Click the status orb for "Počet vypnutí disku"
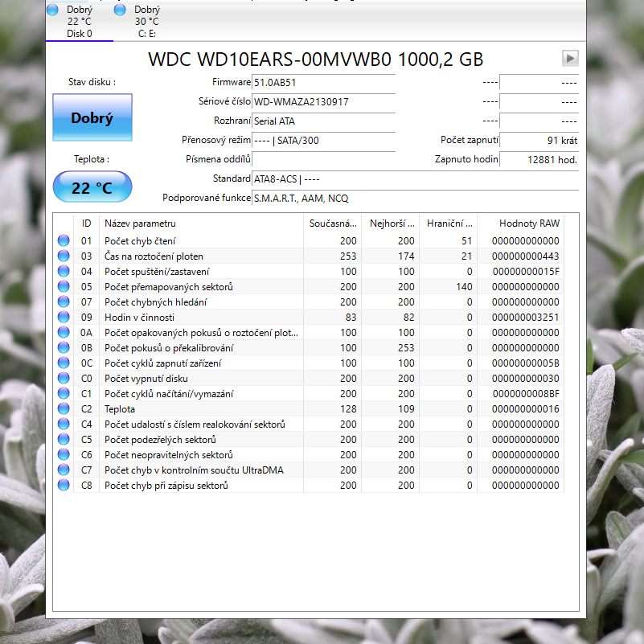644x644 pixels. [x=63, y=378]
